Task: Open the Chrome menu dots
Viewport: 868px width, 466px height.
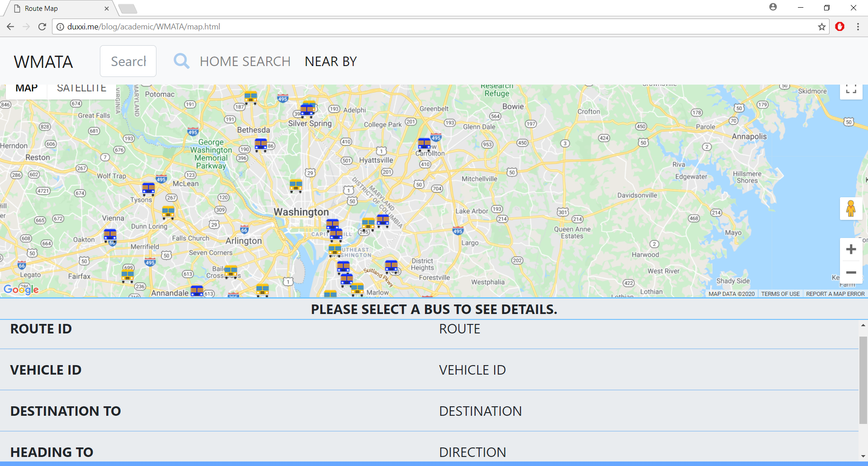Action: point(858,27)
